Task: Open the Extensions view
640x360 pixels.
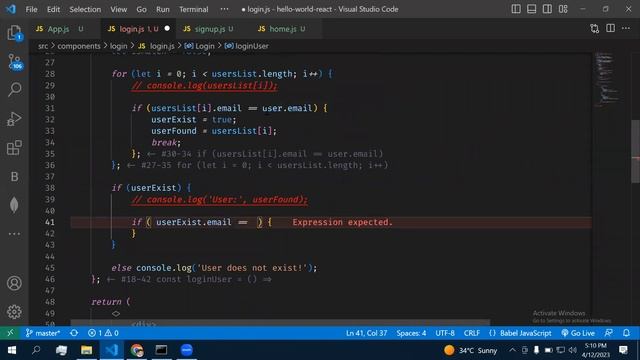Action: (14, 148)
